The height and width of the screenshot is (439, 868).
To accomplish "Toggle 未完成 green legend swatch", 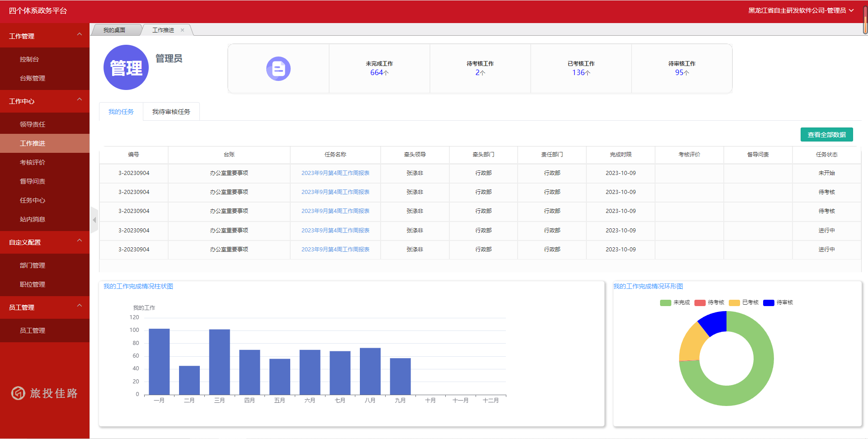I will [x=665, y=303].
